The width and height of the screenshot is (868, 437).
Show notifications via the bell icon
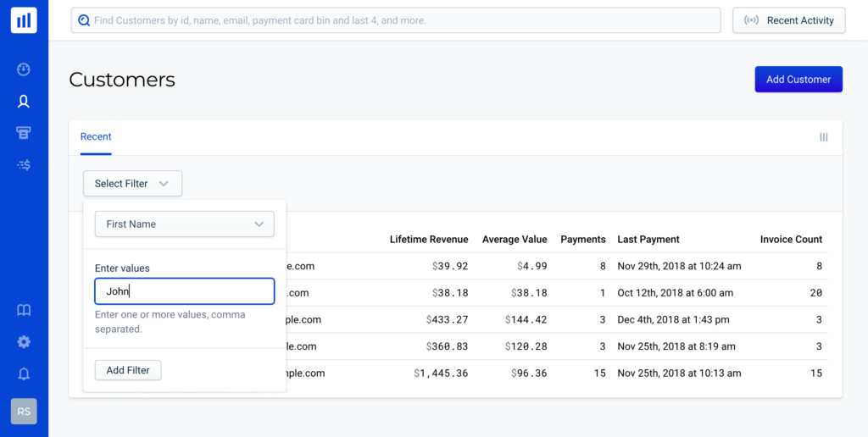[x=24, y=373]
